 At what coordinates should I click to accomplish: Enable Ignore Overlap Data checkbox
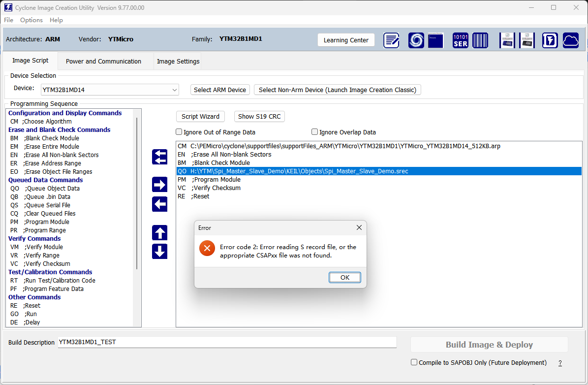pyautogui.click(x=314, y=132)
